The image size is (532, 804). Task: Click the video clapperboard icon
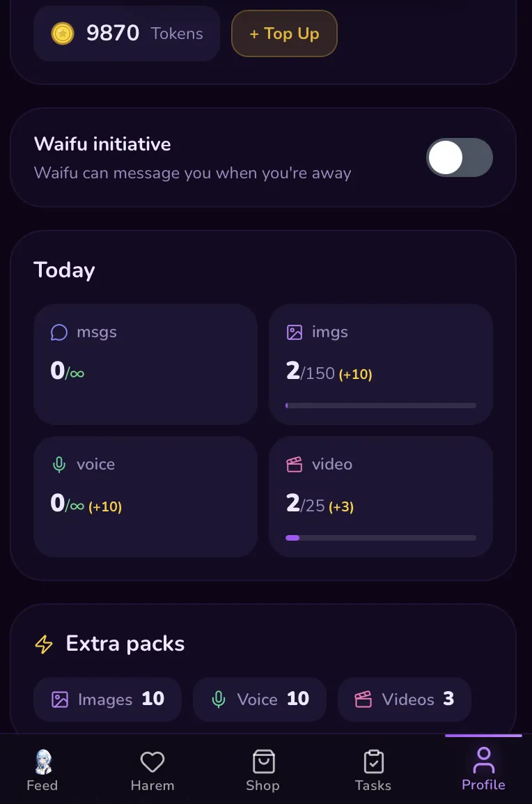pyautogui.click(x=293, y=465)
